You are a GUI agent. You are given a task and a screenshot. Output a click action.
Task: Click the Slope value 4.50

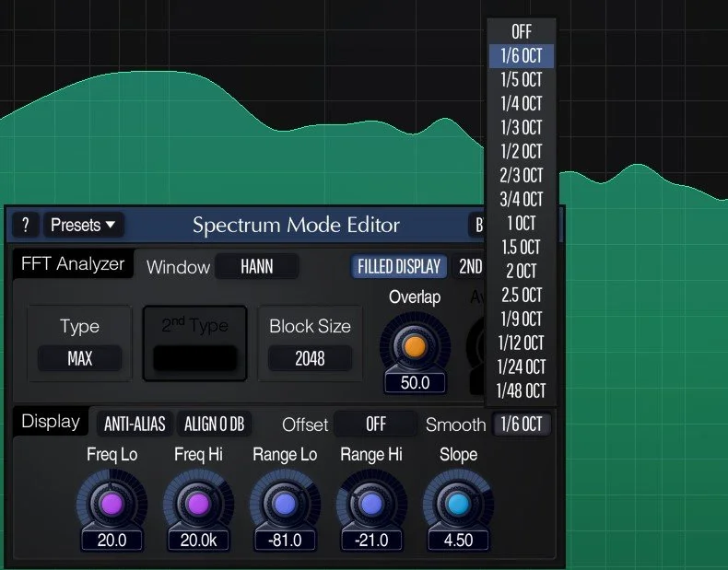point(458,541)
